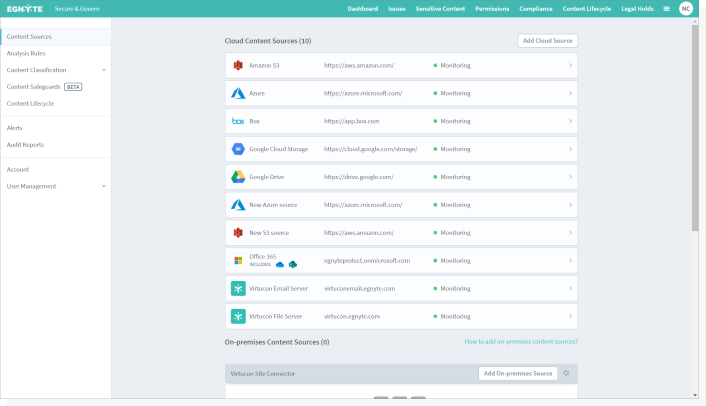Open the Legal Holds tab
Image resolution: width=706 pixels, height=406 pixels.
pos(637,9)
